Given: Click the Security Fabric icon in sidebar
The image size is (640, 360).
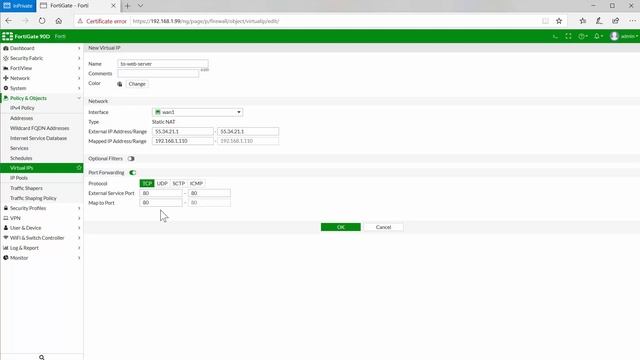Looking at the screenshot, I should click(6, 58).
